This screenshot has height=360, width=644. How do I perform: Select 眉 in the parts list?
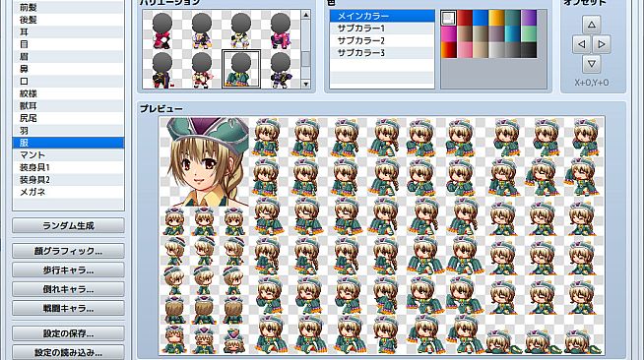tap(68, 57)
